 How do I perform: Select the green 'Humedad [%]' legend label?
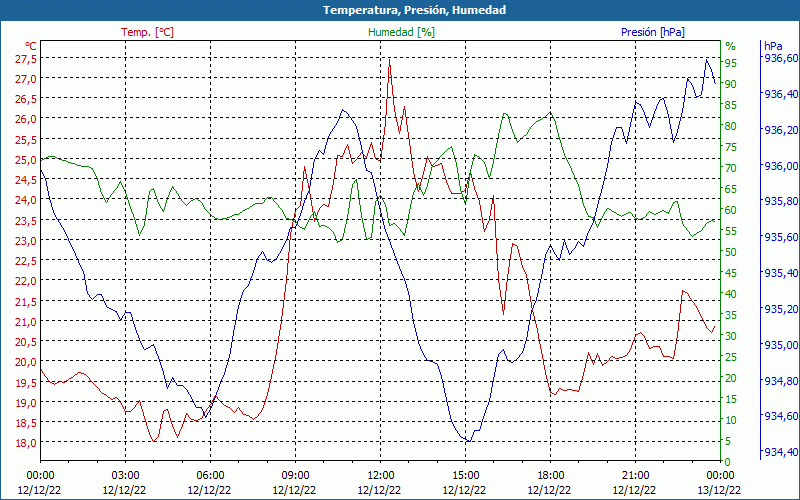click(x=401, y=32)
